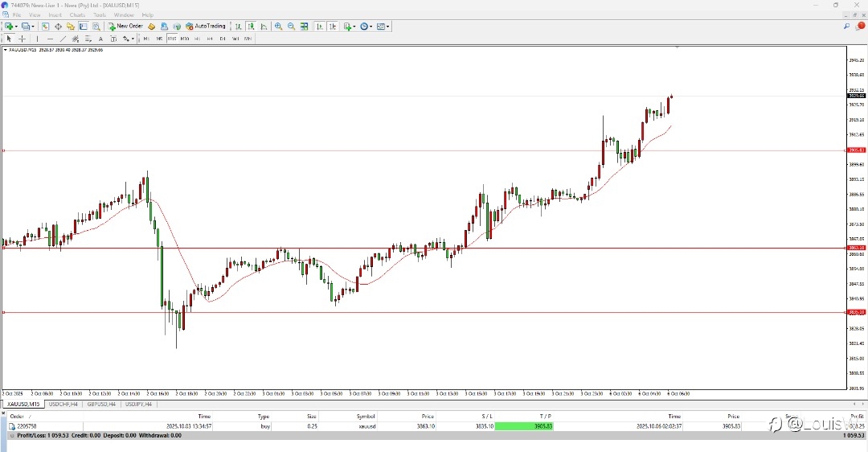
Task: Switch to H4 timeframe button
Action: (x=210, y=39)
